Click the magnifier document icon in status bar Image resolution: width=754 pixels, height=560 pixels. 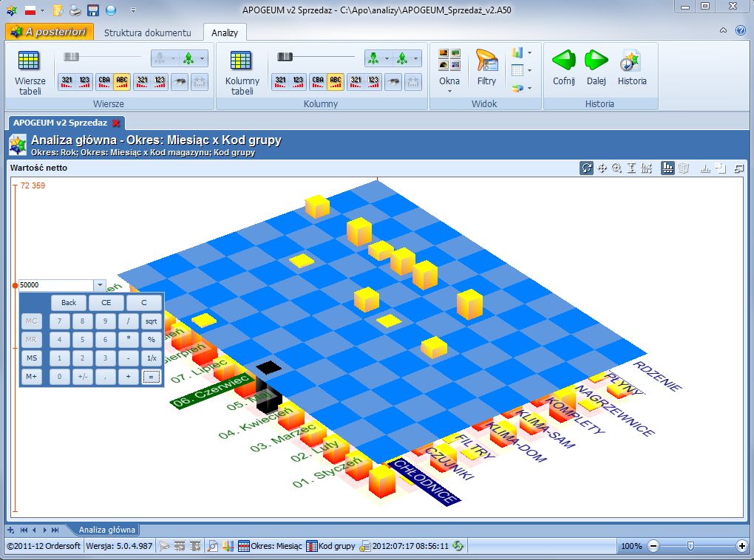click(212, 545)
